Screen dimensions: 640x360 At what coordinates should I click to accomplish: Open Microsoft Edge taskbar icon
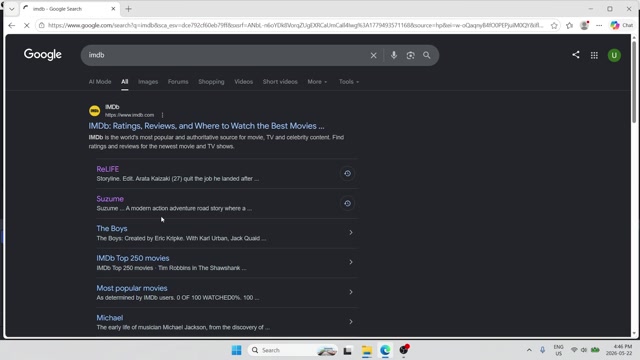[x=385, y=350]
